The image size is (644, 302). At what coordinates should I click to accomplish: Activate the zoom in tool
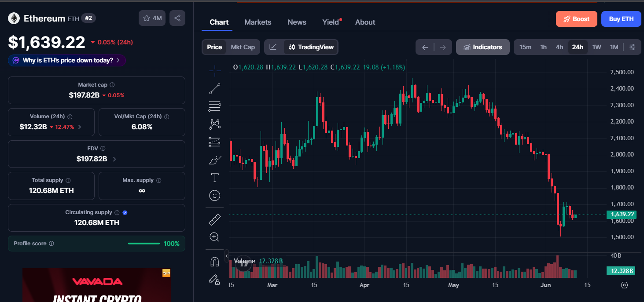pos(215,237)
